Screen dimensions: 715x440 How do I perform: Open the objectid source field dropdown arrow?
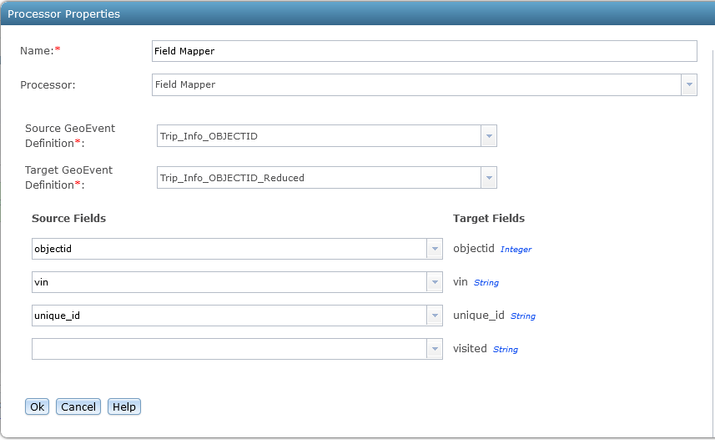[435, 249]
